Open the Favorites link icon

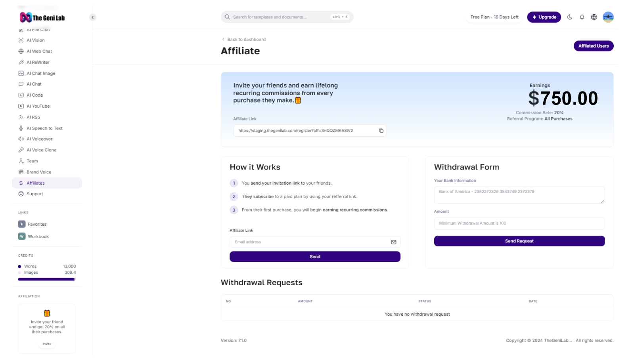coord(22,224)
